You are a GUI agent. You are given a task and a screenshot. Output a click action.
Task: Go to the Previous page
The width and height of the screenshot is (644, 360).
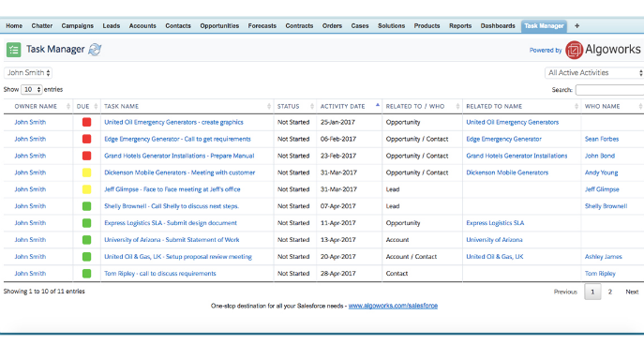565,292
